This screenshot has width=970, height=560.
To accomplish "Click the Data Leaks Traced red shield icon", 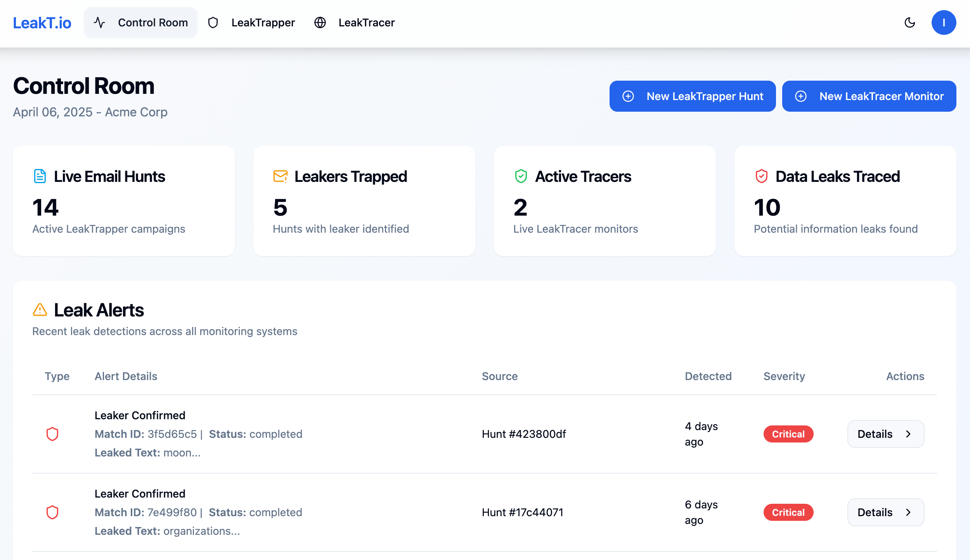I will tap(761, 176).
